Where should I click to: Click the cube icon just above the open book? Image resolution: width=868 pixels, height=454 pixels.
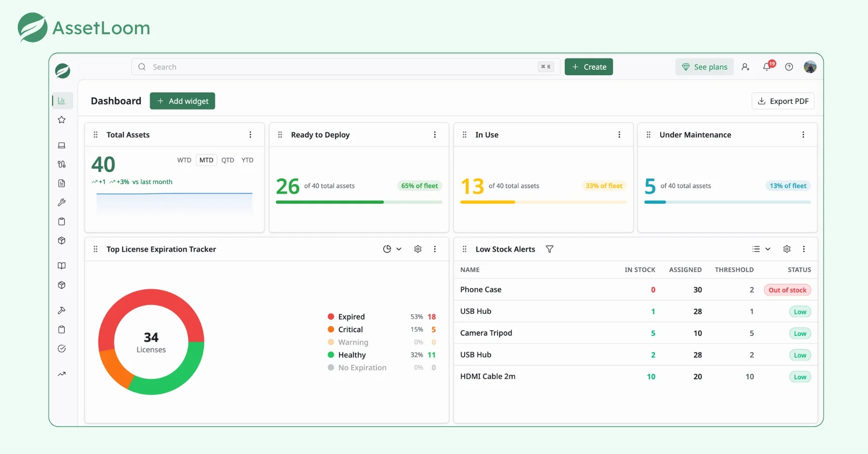(62, 240)
